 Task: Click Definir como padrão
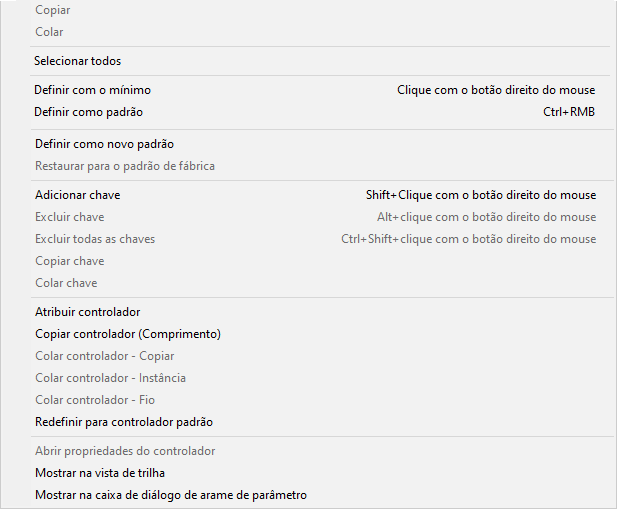(x=89, y=112)
